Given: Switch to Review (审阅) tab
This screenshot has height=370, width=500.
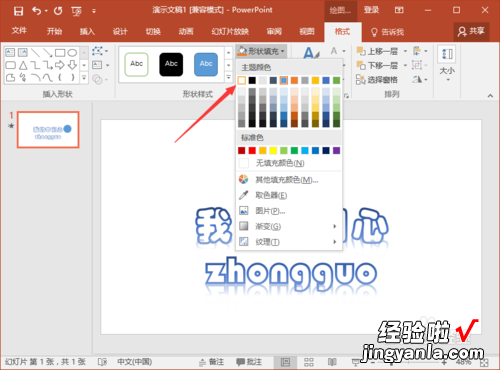Looking at the screenshot, I should tap(274, 32).
